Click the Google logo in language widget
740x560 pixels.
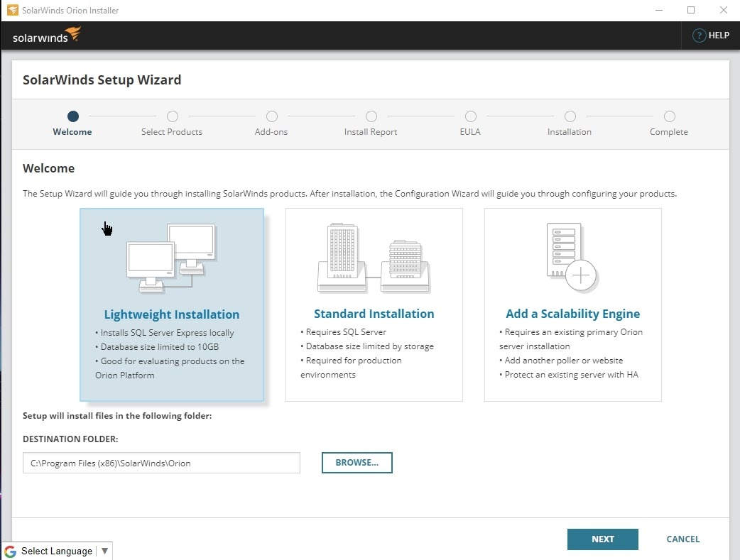(11, 551)
